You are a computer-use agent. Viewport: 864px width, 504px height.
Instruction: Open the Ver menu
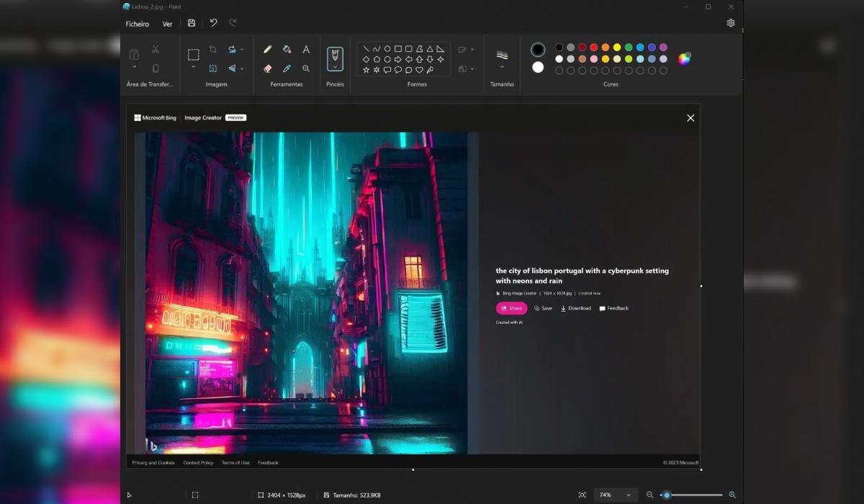click(x=167, y=24)
